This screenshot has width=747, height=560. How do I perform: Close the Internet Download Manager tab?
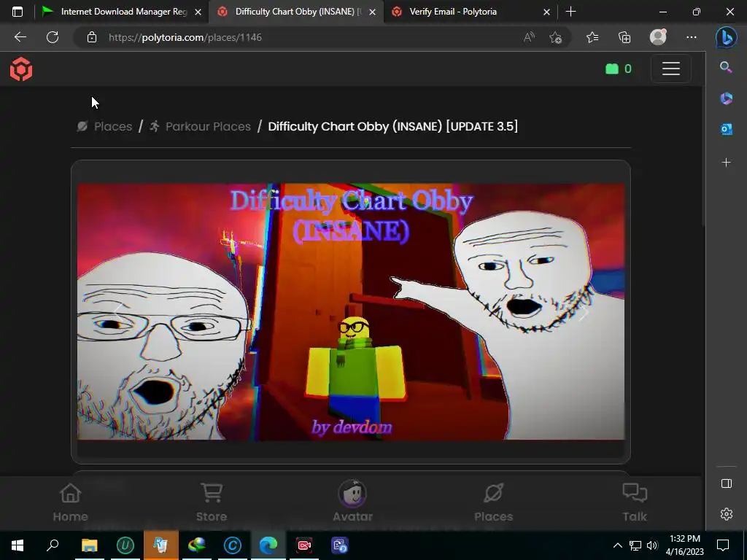pyautogui.click(x=198, y=12)
